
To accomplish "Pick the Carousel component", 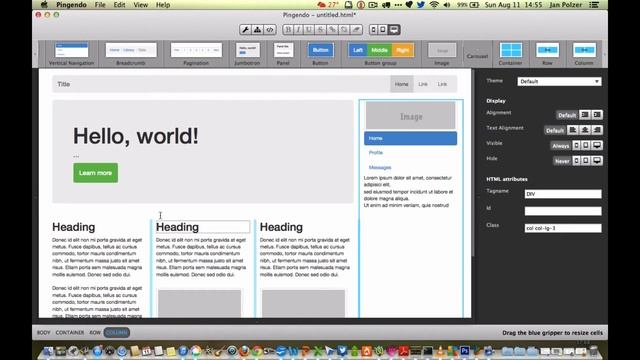I will point(477,54).
